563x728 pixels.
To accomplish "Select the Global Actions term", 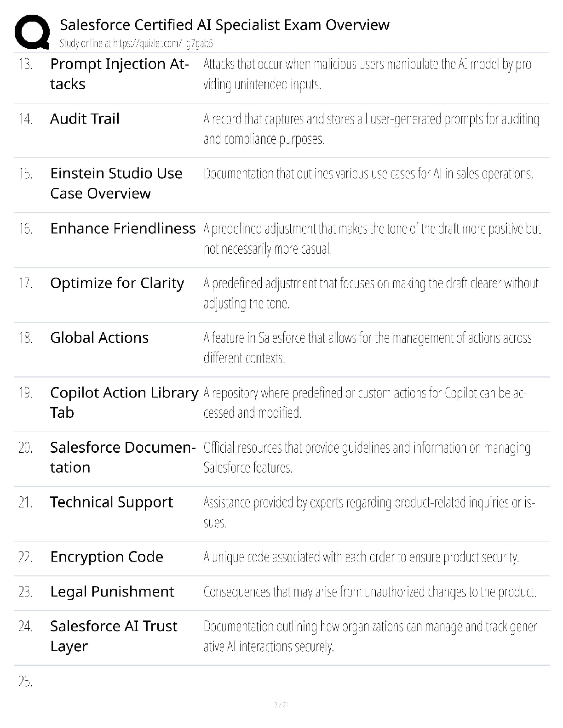I will pyautogui.click(x=99, y=338).
